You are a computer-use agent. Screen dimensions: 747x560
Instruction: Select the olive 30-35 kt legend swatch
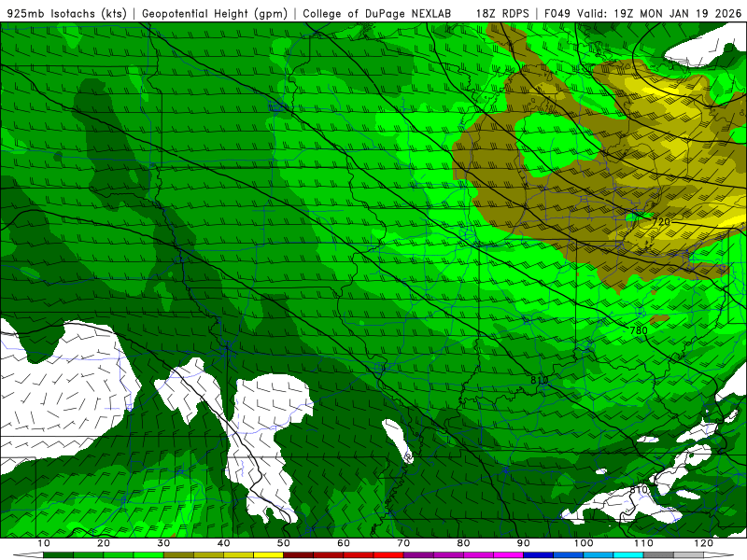(178, 555)
